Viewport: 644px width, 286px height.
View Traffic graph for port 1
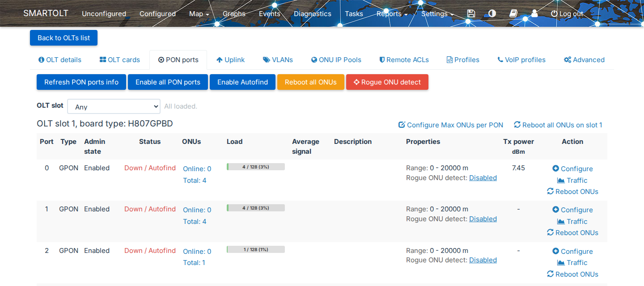tap(572, 221)
